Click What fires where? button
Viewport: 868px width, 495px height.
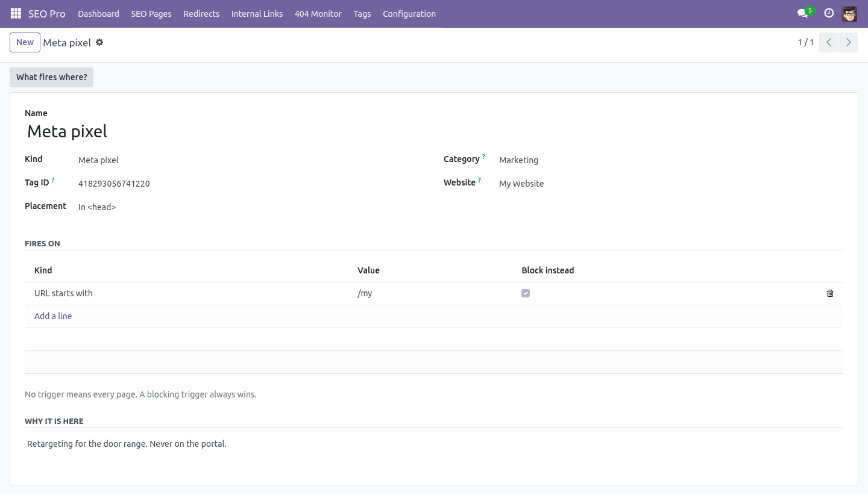pos(51,77)
